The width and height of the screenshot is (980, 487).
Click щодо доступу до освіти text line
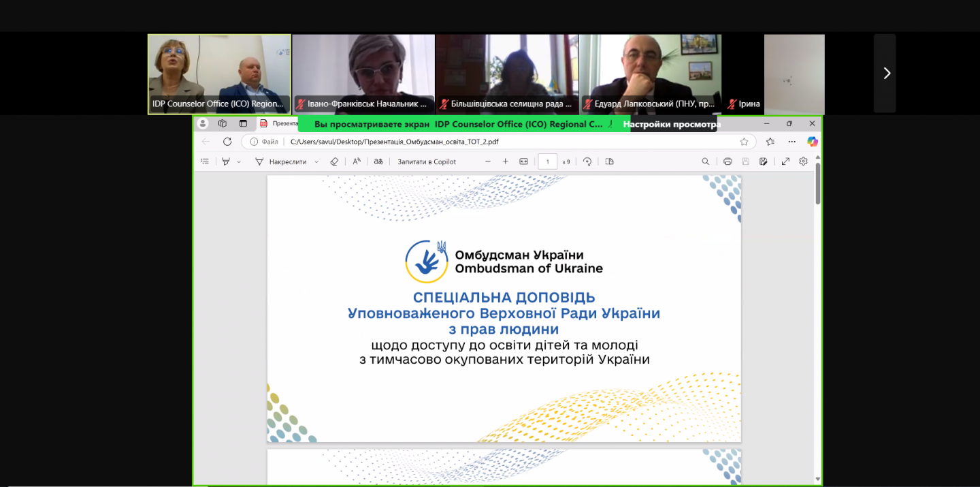tap(504, 345)
